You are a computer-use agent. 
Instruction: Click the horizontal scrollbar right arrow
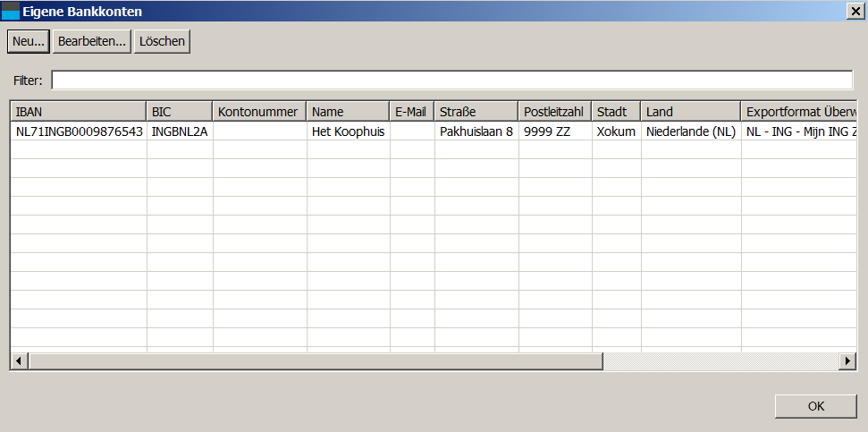[847, 361]
